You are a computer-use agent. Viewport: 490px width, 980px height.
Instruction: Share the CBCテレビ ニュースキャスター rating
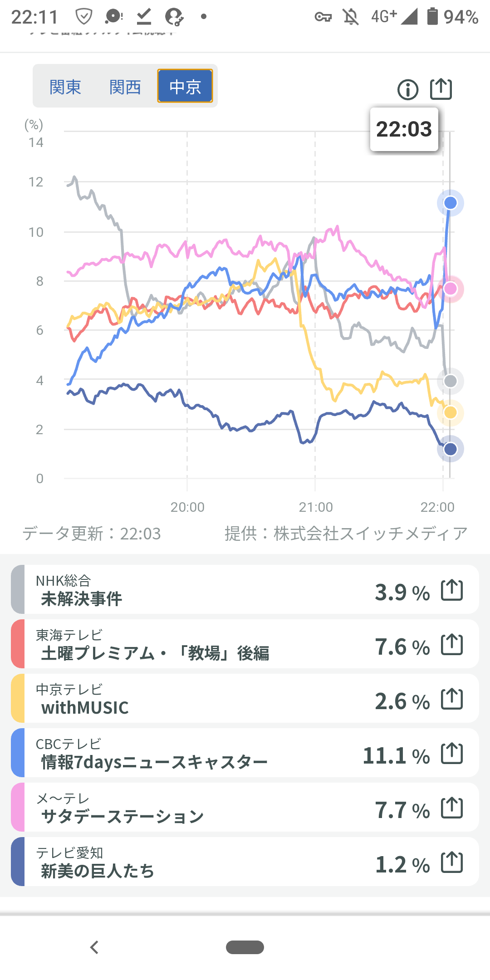[452, 754]
